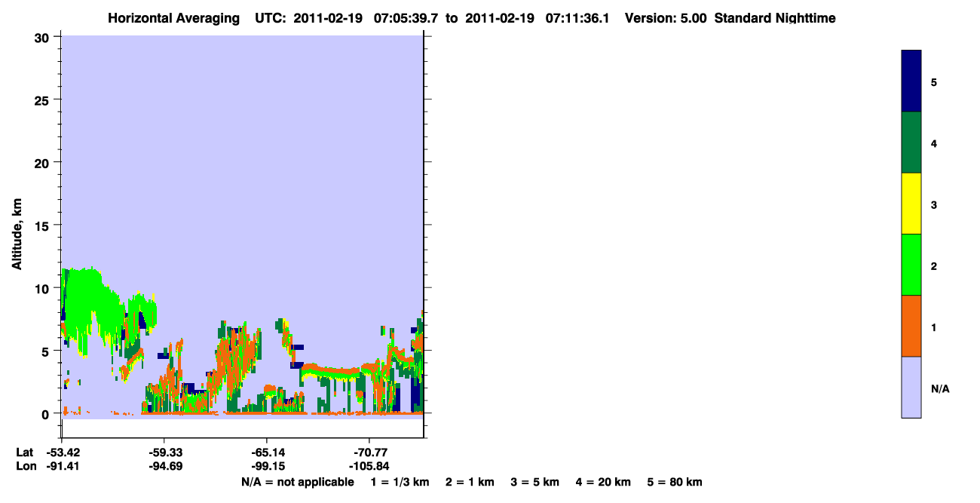
Task: Click the 'Altitude, km' axis label
Action: click(x=17, y=235)
